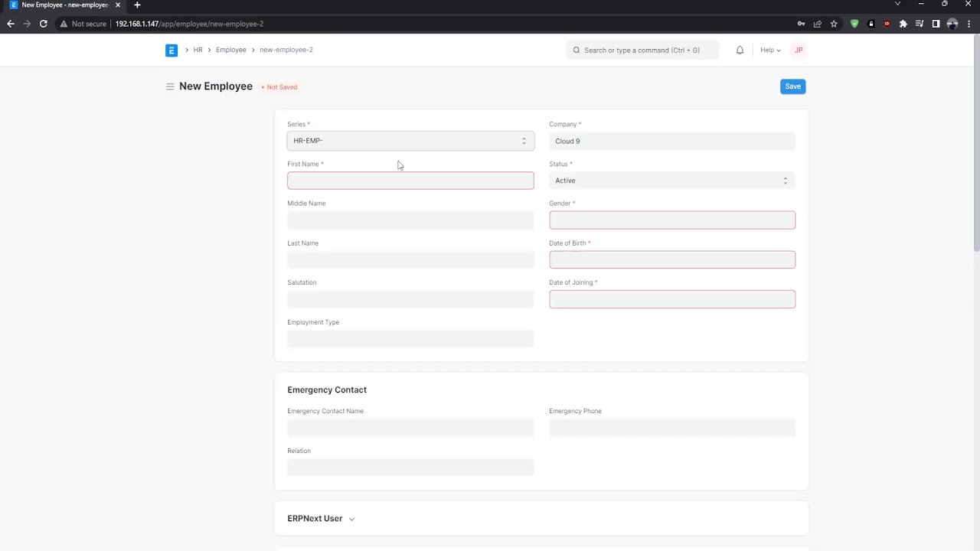Image resolution: width=980 pixels, height=551 pixels.
Task: Toggle the sidebar hamburger menu icon
Action: [170, 86]
